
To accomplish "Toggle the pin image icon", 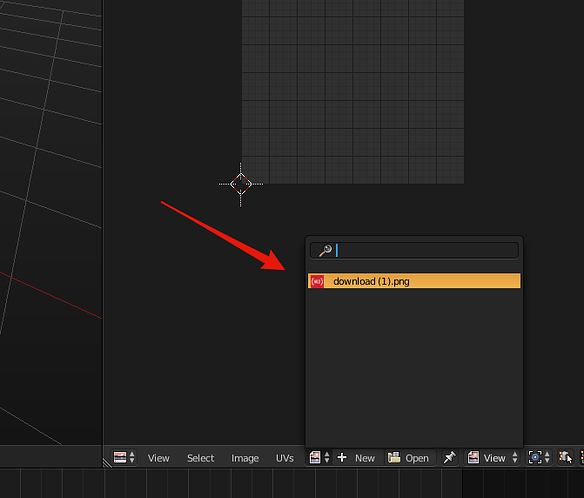I will click(x=450, y=457).
